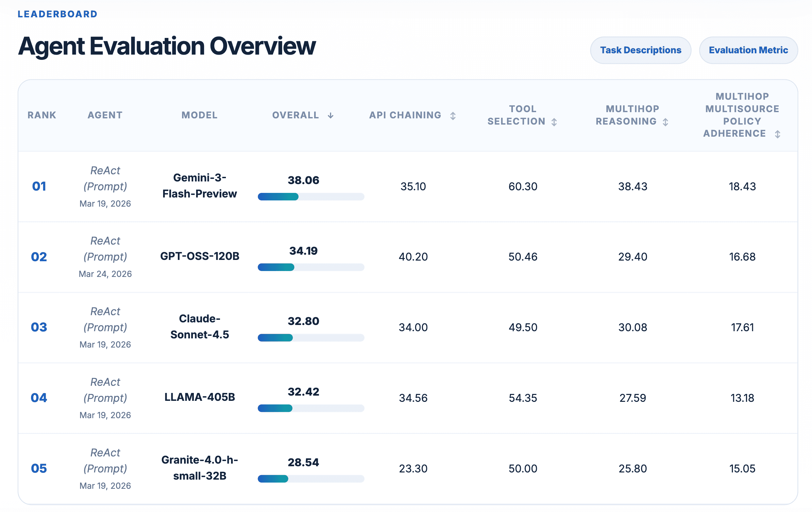Click the Overall column header label
Viewport: 812px width, 512px height.
[x=296, y=115]
